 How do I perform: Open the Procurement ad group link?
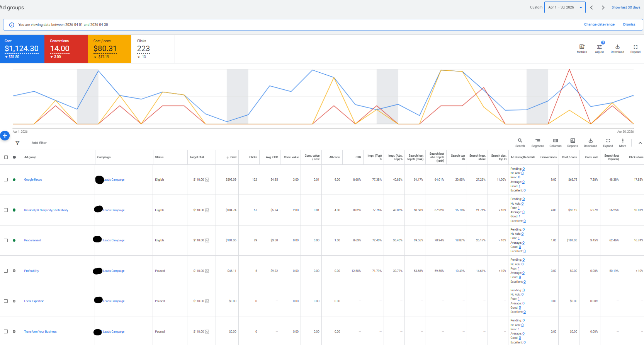click(32, 240)
